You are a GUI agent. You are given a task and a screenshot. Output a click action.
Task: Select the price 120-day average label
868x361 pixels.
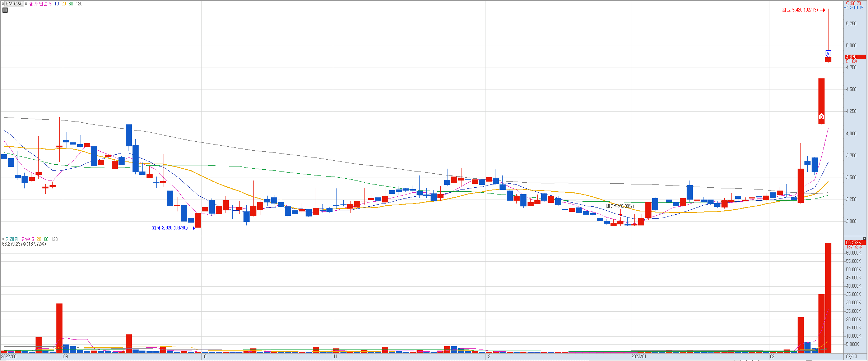click(x=79, y=4)
